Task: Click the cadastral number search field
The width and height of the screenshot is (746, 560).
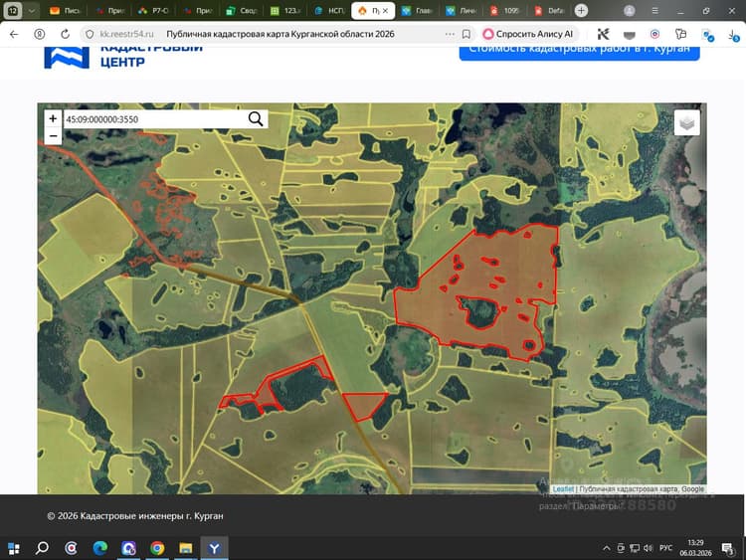Action: 154,119
